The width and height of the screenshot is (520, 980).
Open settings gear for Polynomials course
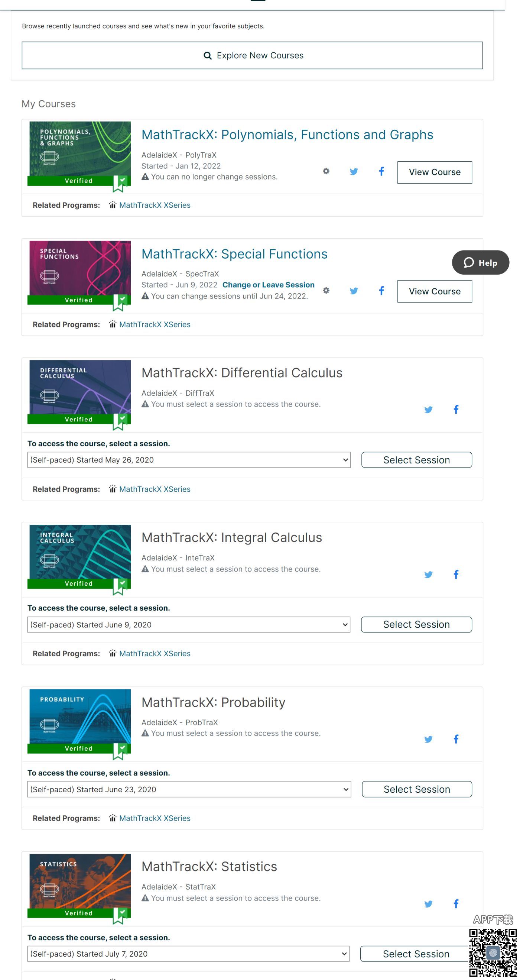(326, 171)
